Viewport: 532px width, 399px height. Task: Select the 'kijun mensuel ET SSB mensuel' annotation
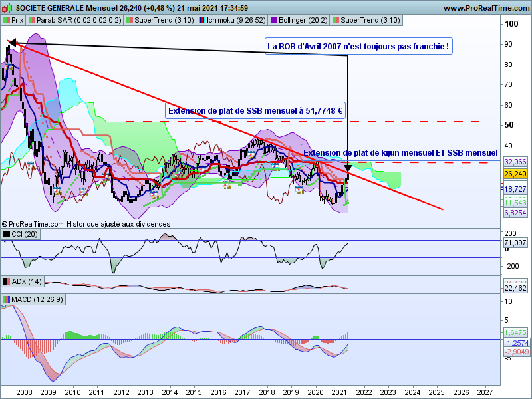pos(400,153)
